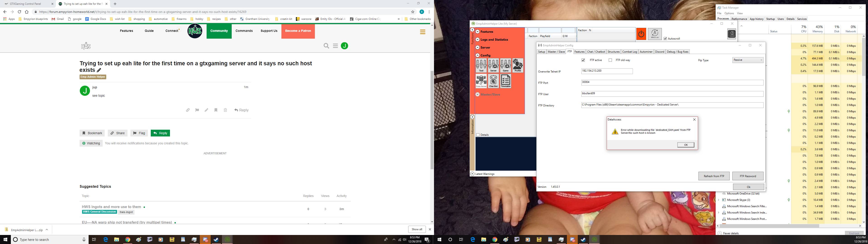Screen dimensions: 868x244
Task: Open the Action Center notification icon
Action: pos(427,240)
